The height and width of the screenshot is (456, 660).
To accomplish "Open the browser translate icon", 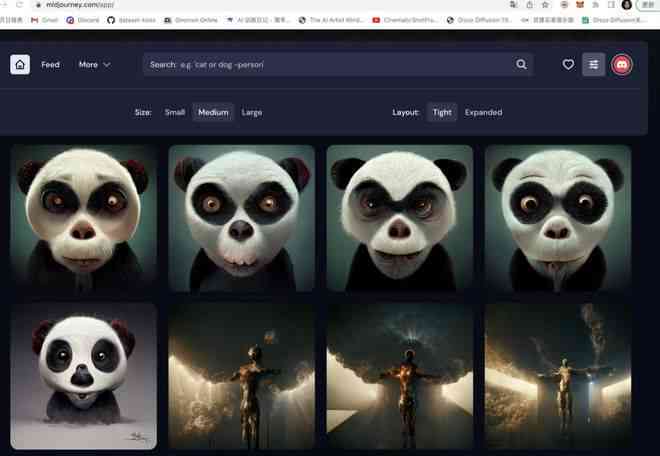I will [x=514, y=5].
